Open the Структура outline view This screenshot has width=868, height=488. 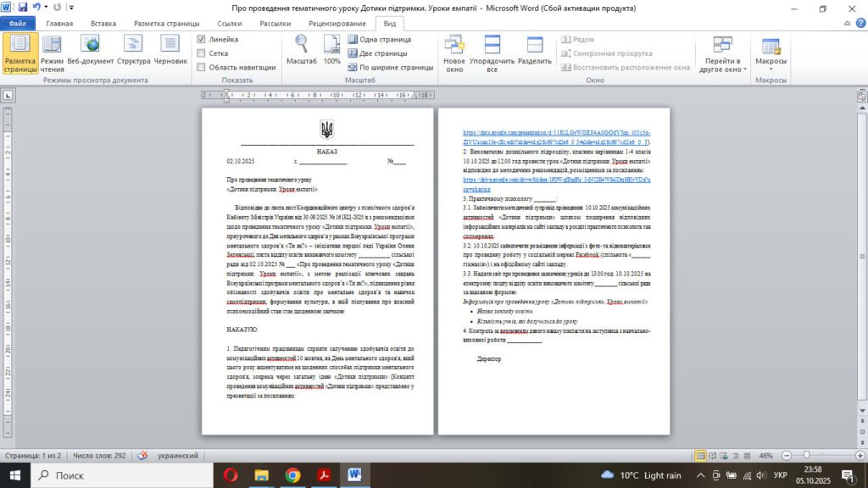[133, 53]
